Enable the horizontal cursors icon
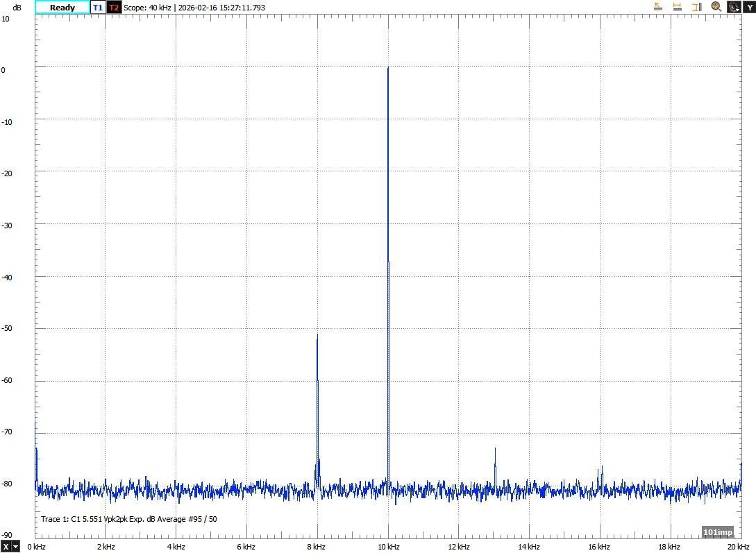The image size is (756, 553). tap(677, 7)
